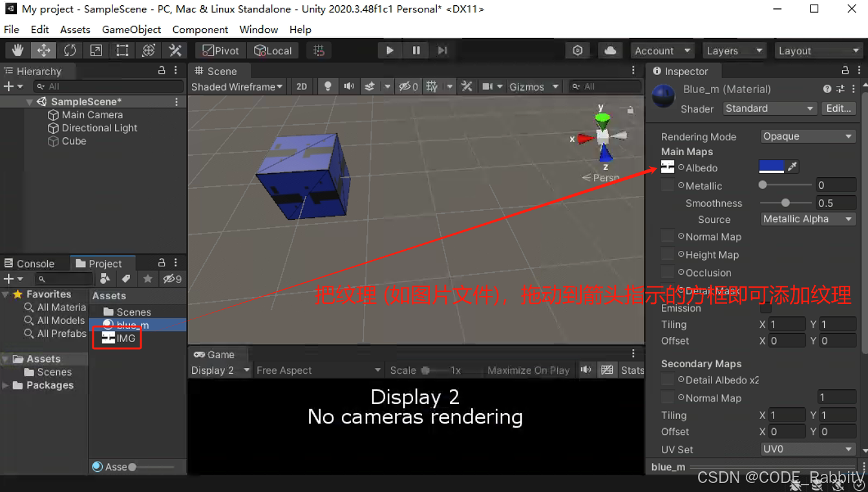
Task: Adjust the Metallic slider
Action: (x=786, y=185)
